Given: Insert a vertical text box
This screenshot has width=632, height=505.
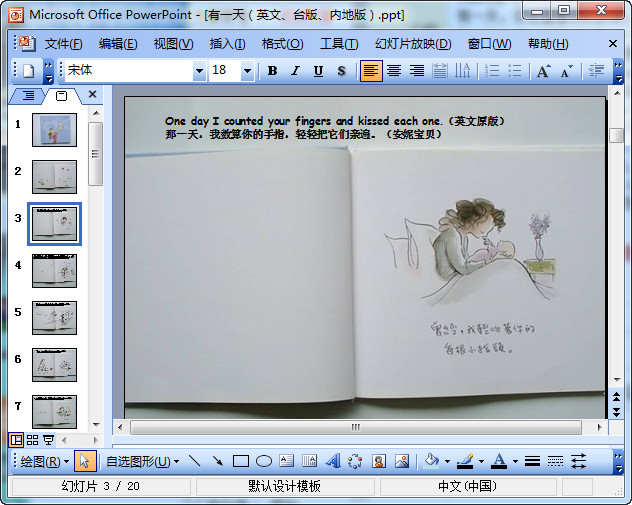Looking at the screenshot, I should [x=310, y=461].
